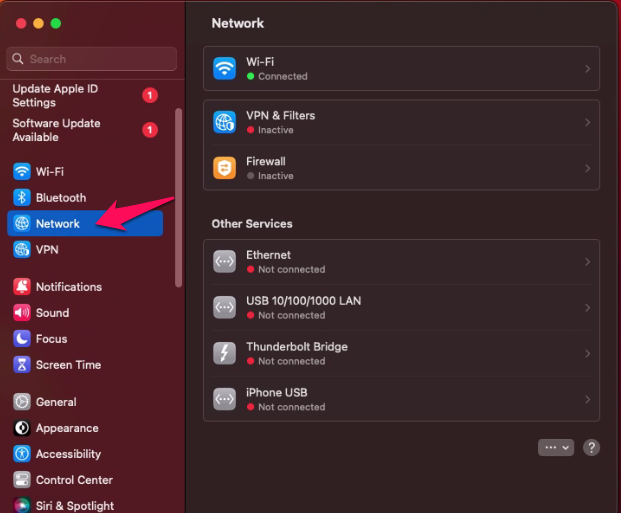Viewport: 621px width, 513px height.
Task: Click the VPN & Filters globe icon
Action: tap(225, 122)
